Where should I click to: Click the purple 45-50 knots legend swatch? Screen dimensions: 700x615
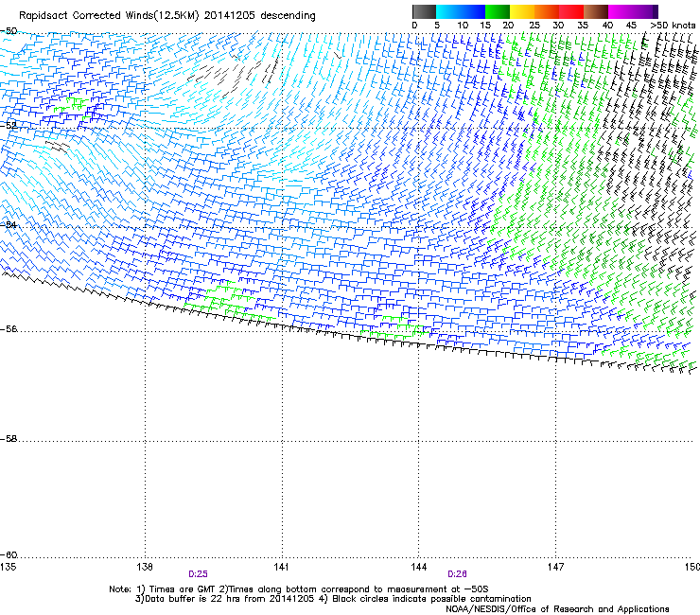pyautogui.click(x=645, y=11)
